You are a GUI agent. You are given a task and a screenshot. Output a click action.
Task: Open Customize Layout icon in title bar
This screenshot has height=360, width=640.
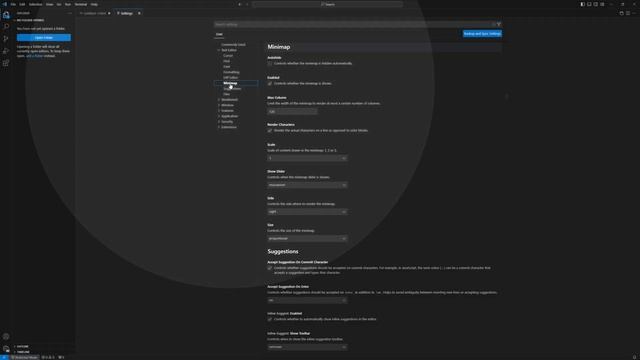602,4
